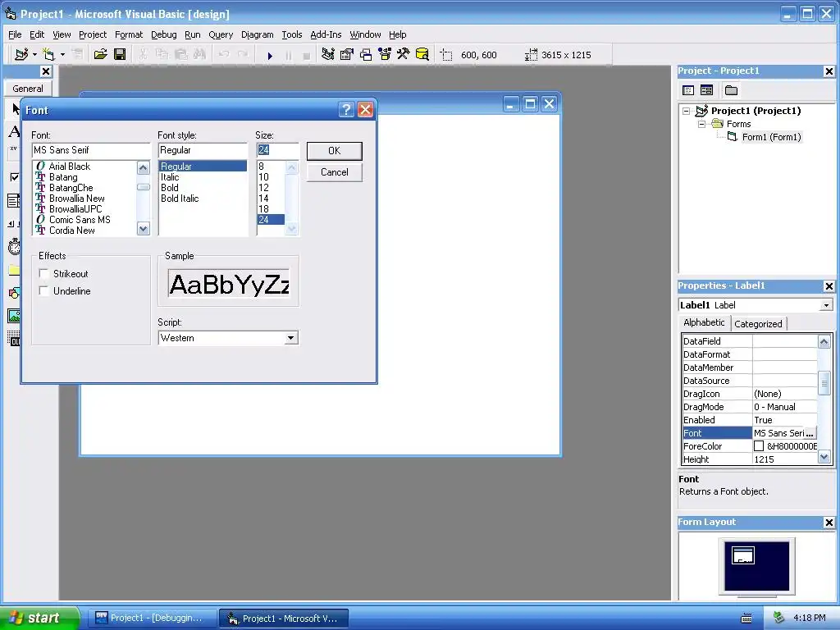Click the Windows start button
840x630 pixels.
point(39,618)
